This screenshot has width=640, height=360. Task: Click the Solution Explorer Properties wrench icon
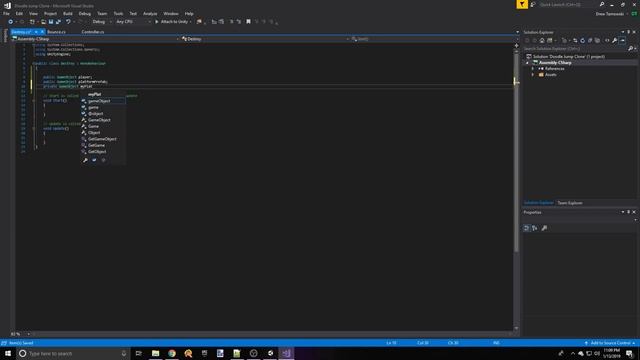point(615,40)
